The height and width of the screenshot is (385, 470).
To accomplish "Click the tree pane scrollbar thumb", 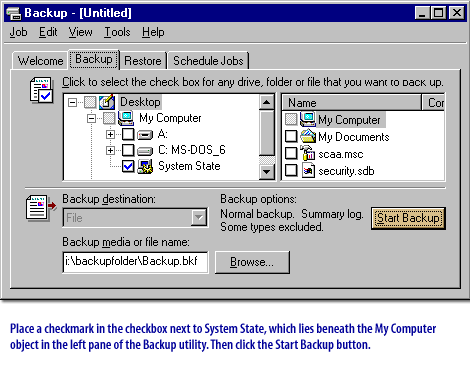I will (267, 133).
